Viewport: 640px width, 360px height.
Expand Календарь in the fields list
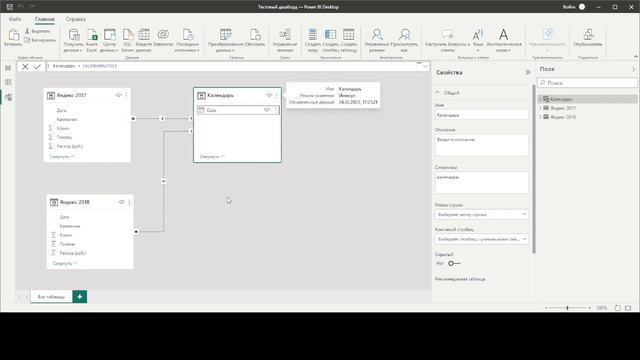click(x=540, y=99)
